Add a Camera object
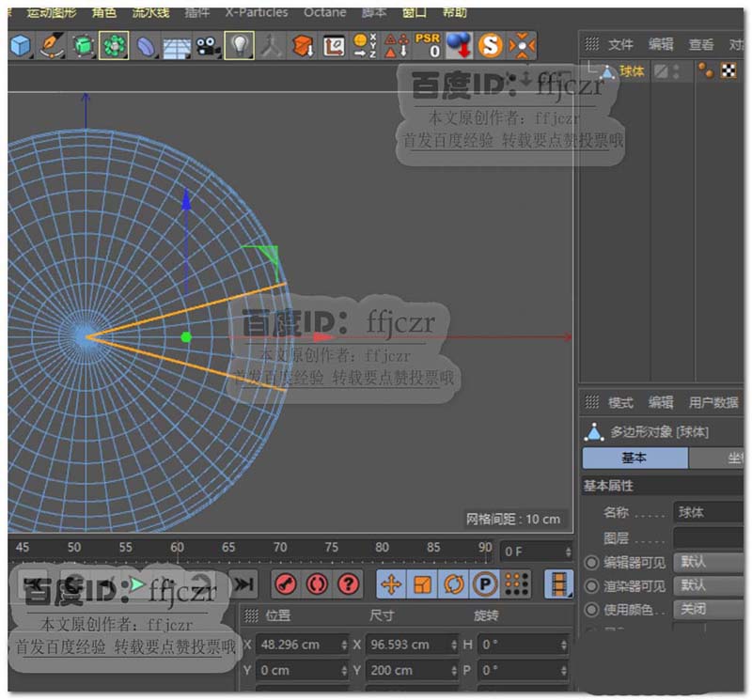The width and height of the screenshot is (752, 700). coord(208,46)
